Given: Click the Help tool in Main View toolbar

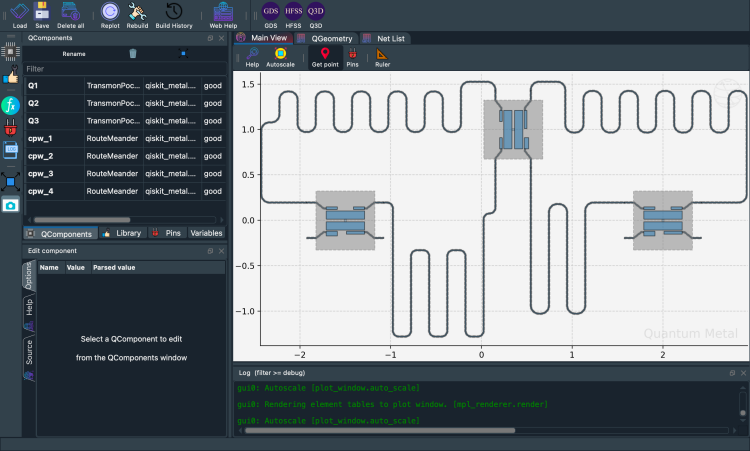Looking at the screenshot, I should coord(252,57).
